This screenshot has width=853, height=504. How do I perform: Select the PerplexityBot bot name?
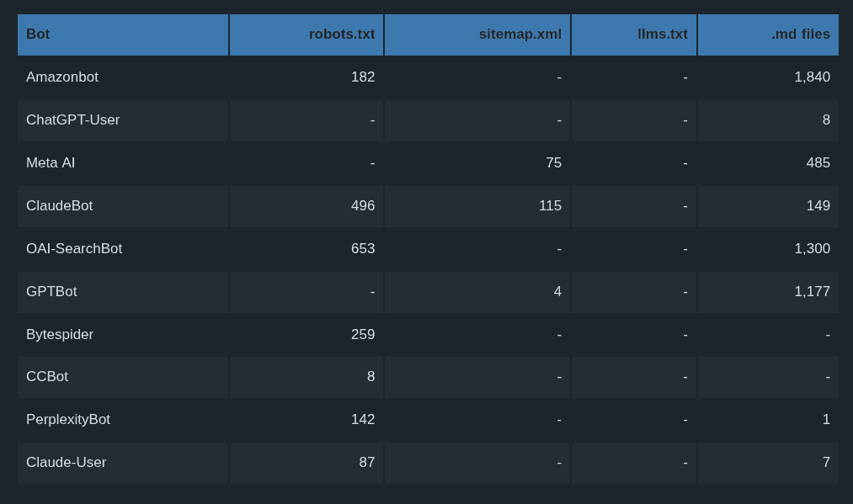click(68, 420)
